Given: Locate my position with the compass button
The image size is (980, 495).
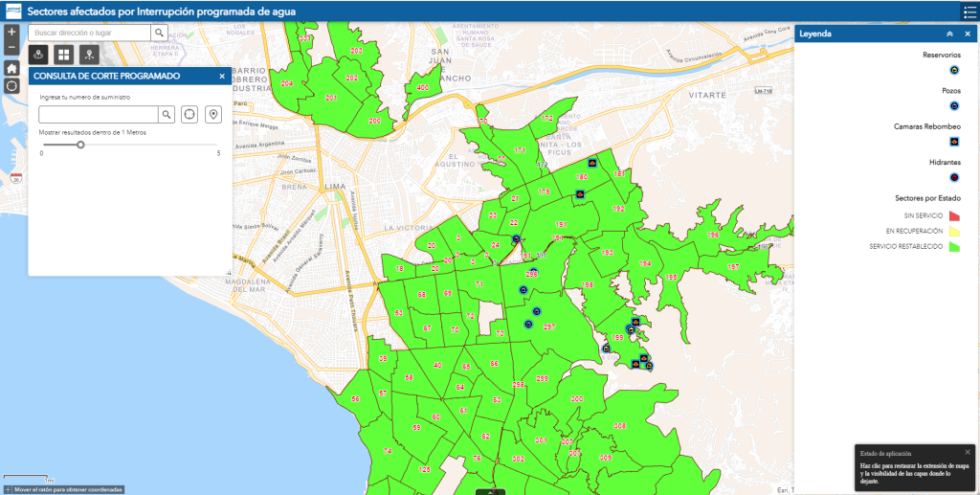Looking at the screenshot, I should pos(11,86).
